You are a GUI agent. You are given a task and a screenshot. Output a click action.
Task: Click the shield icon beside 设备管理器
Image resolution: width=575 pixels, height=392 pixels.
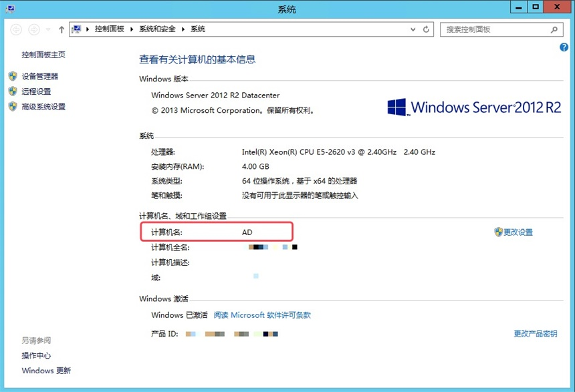tap(13, 76)
